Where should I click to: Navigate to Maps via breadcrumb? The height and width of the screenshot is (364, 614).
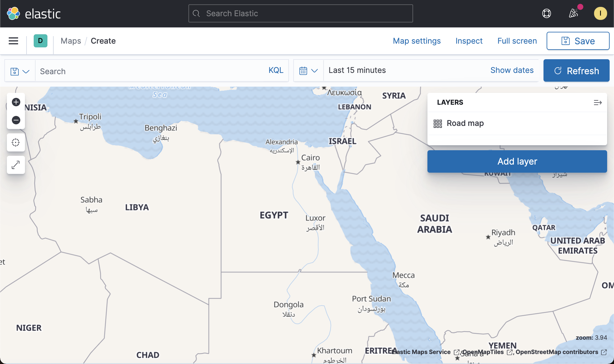(71, 41)
